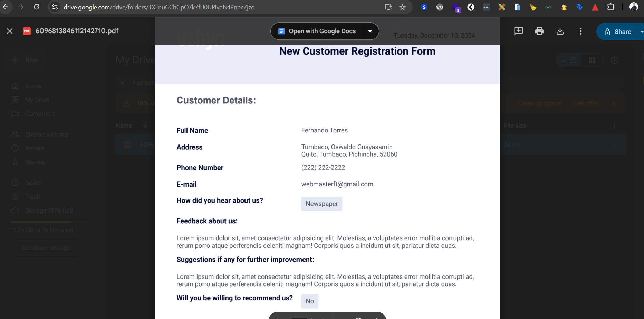Reload the page

(36, 7)
